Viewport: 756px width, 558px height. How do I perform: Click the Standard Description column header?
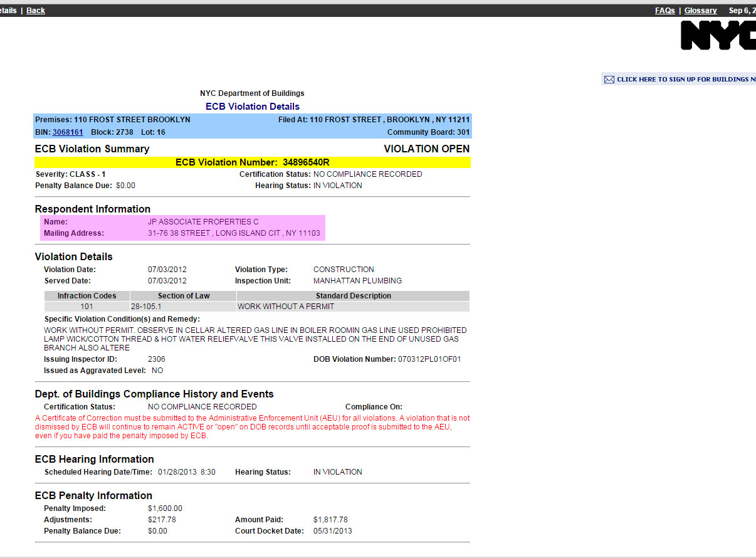point(353,296)
